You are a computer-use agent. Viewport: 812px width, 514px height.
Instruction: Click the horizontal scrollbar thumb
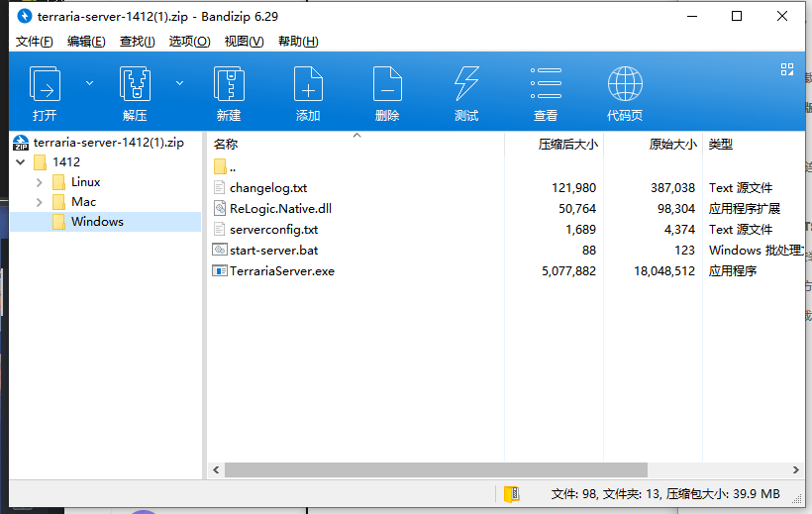click(436, 470)
